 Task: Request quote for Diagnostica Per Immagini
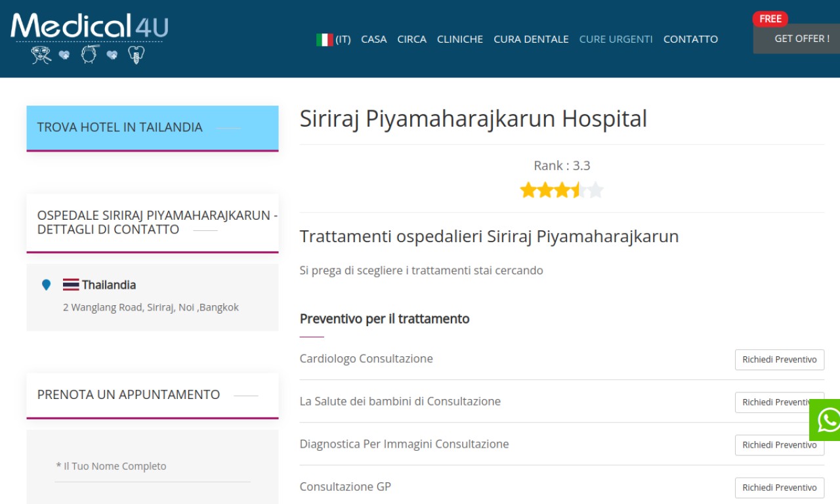click(x=779, y=445)
